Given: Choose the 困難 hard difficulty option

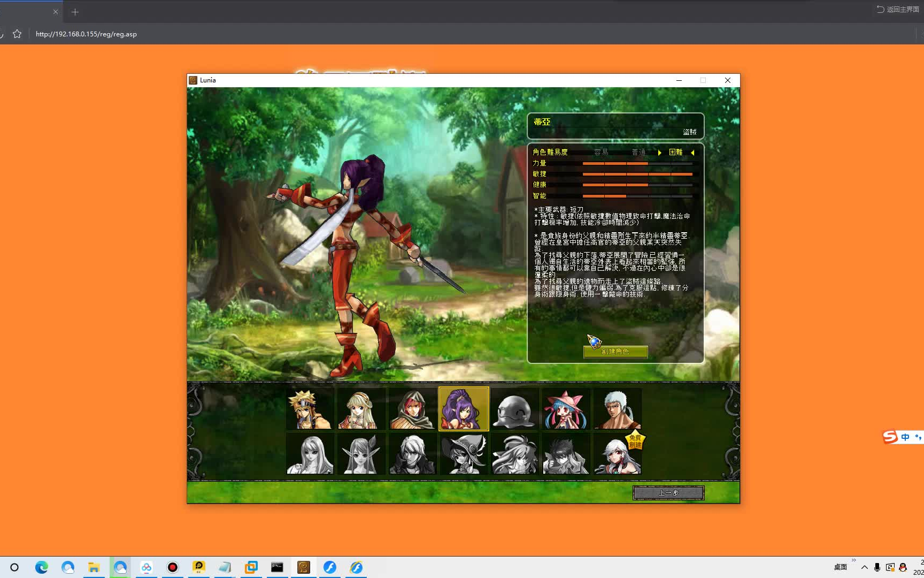Looking at the screenshot, I should (676, 153).
